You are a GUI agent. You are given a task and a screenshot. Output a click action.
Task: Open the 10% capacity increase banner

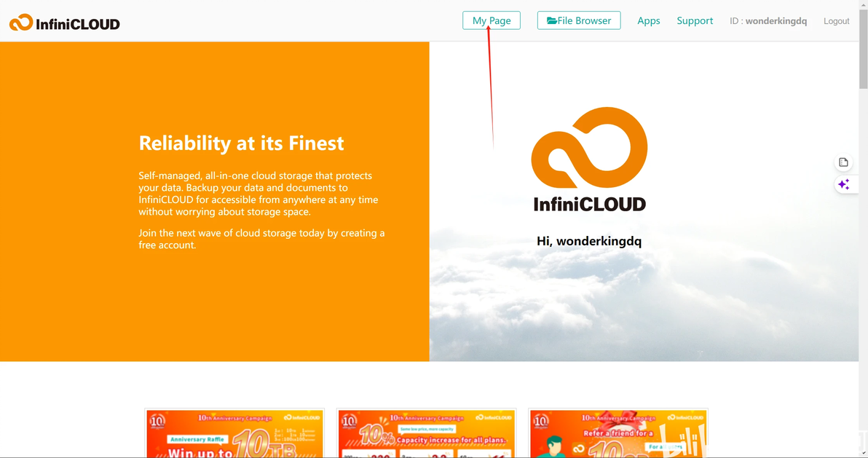click(427, 434)
